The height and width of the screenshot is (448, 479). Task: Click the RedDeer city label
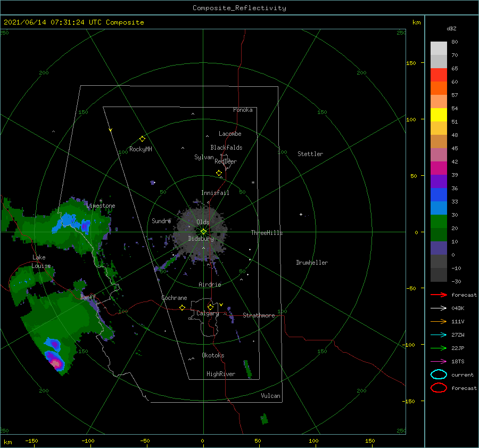[x=226, y=161]
